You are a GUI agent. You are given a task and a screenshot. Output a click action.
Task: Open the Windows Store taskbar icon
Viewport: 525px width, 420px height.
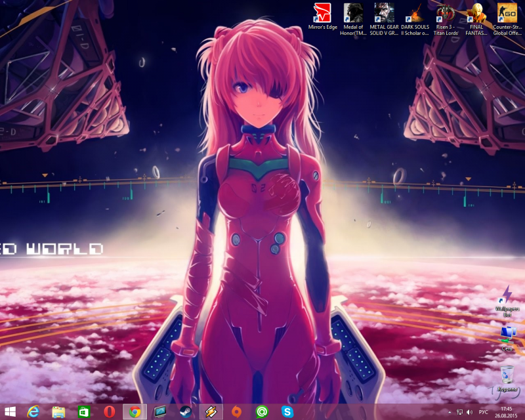[x=84, y=411]
